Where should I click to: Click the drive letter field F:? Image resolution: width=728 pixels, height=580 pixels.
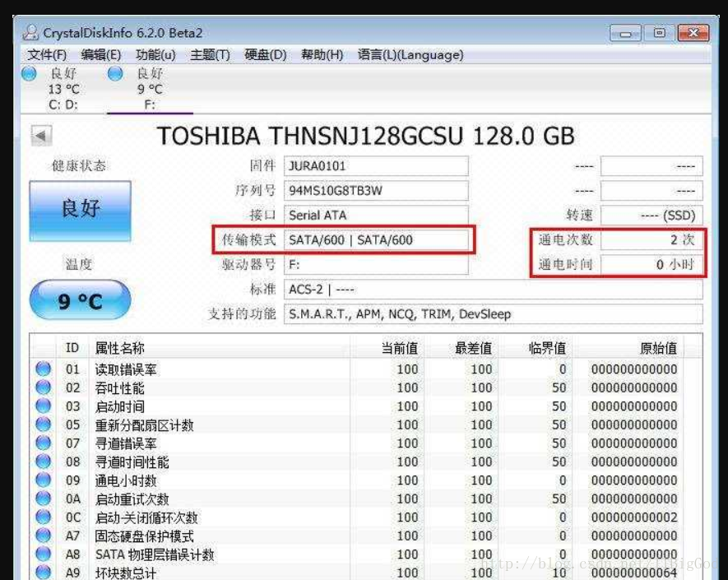pos(376,265)
